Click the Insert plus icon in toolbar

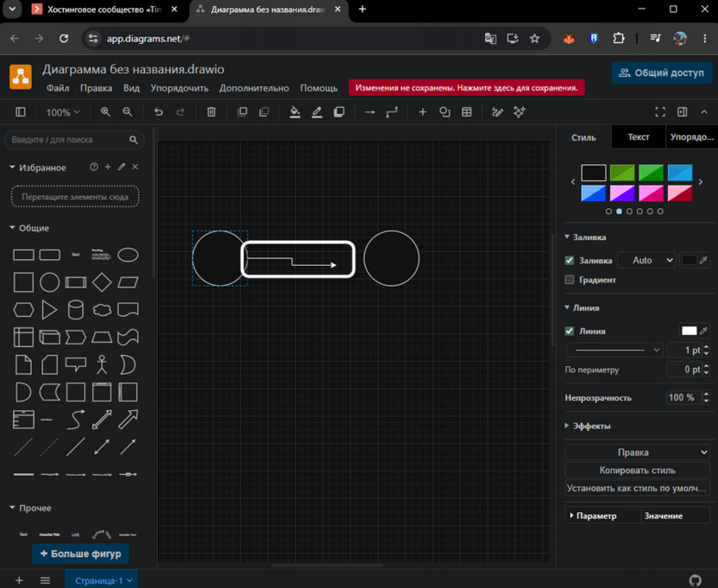(423, 112)
